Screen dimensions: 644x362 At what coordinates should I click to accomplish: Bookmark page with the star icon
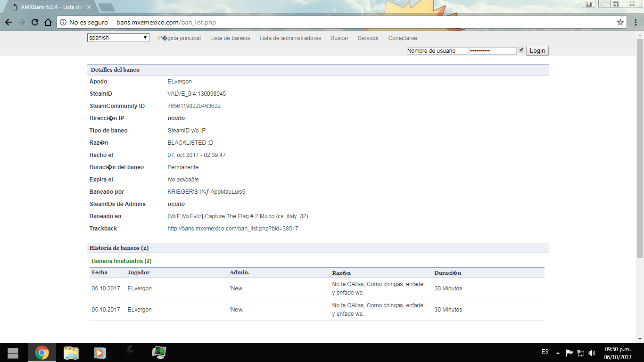click(620, 22)
